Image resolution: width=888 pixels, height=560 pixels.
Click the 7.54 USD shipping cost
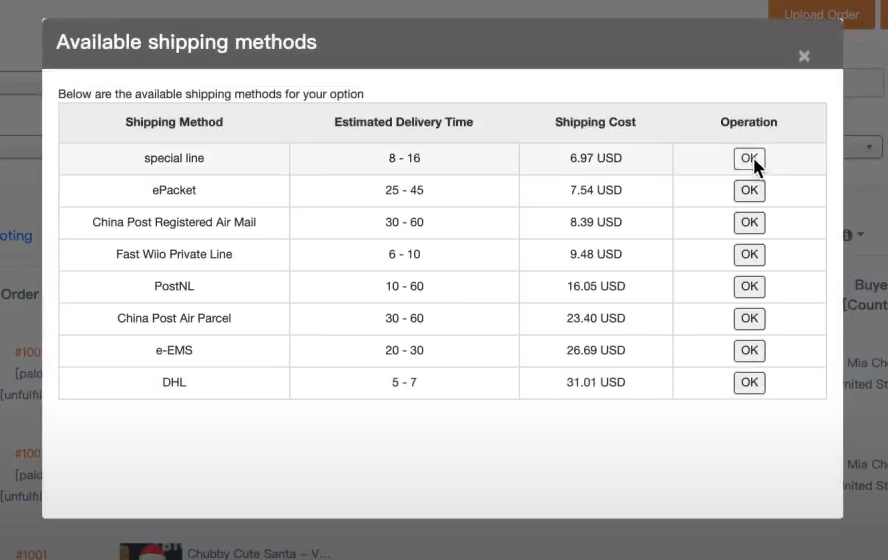click(596, 190)
